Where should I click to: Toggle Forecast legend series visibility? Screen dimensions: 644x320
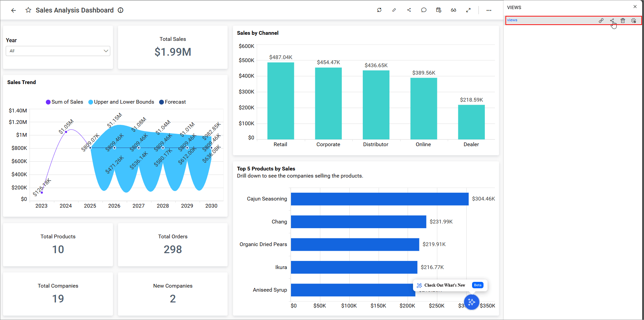click(x=162, y=102)
